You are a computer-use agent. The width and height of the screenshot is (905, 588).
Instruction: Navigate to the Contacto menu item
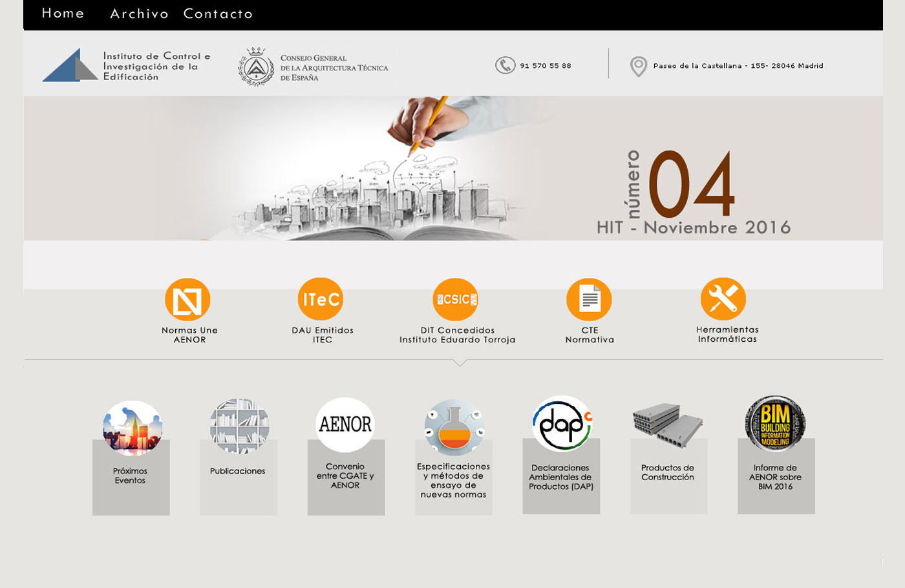pos(218,14)
